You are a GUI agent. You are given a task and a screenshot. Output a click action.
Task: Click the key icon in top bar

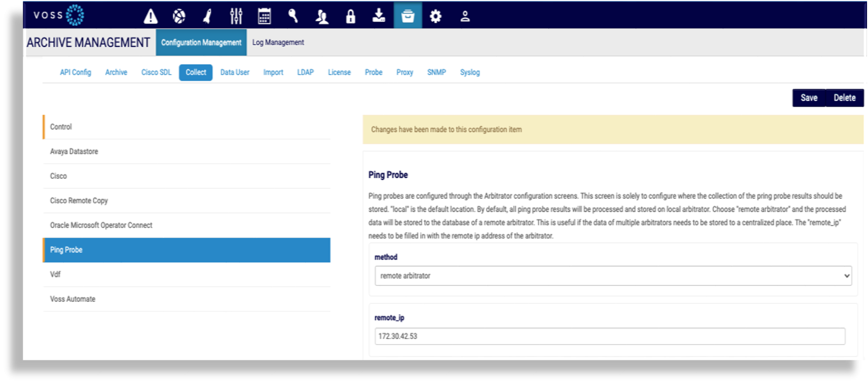[x=293, y=17]
